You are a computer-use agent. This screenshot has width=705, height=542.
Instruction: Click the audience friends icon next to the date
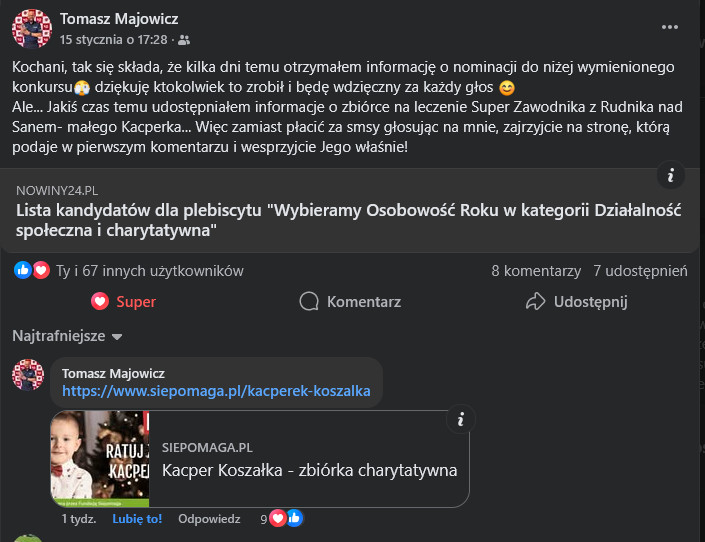(x=183, y=40)
